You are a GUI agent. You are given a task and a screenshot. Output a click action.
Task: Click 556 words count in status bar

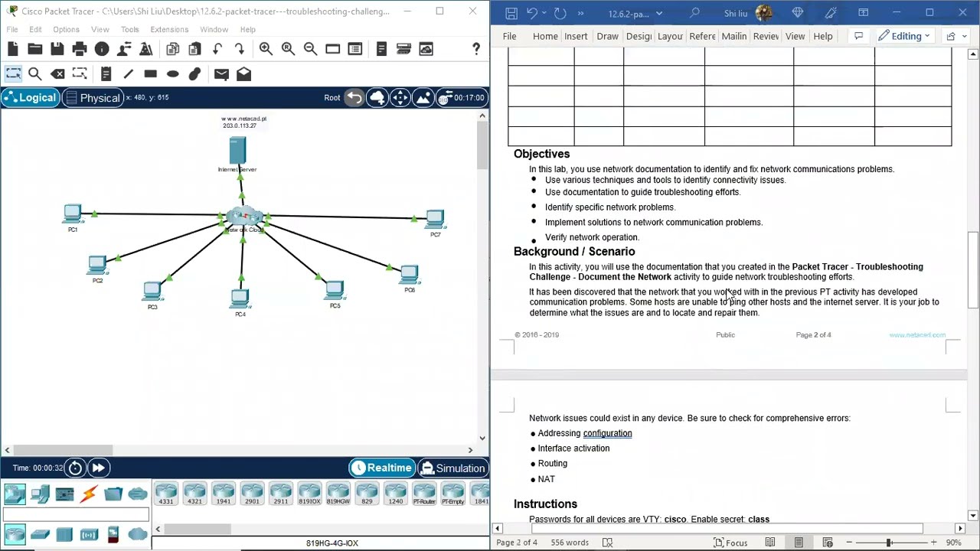(568, 543)
